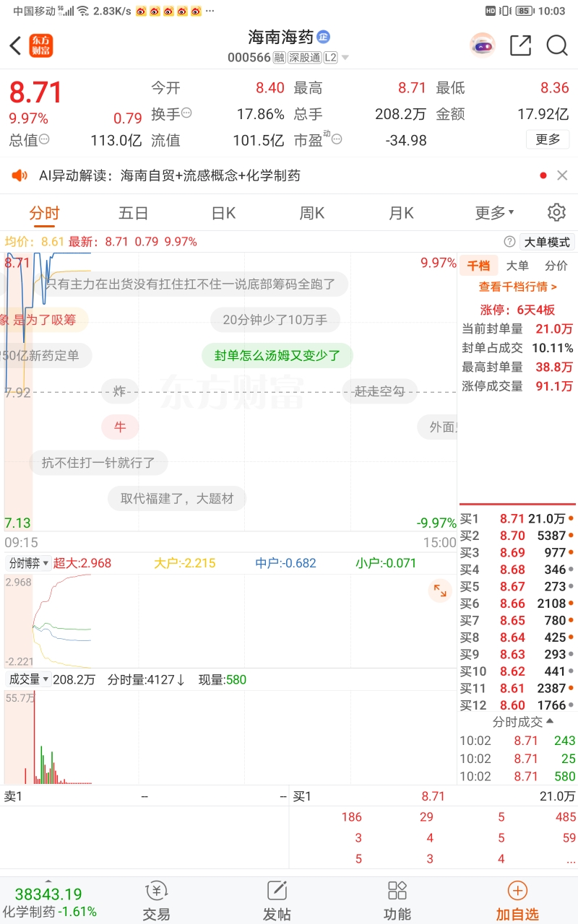Select the 千档 tab

(478, 266)
